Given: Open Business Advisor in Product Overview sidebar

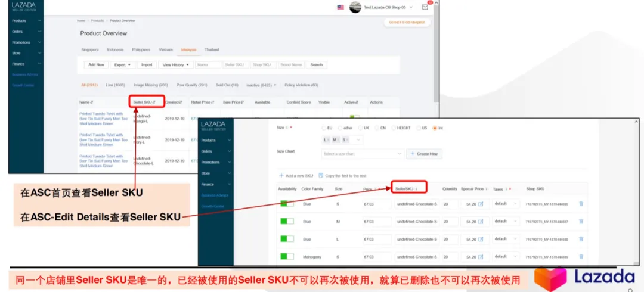Looking at the screenshot, I should click(x=25, y=74).
